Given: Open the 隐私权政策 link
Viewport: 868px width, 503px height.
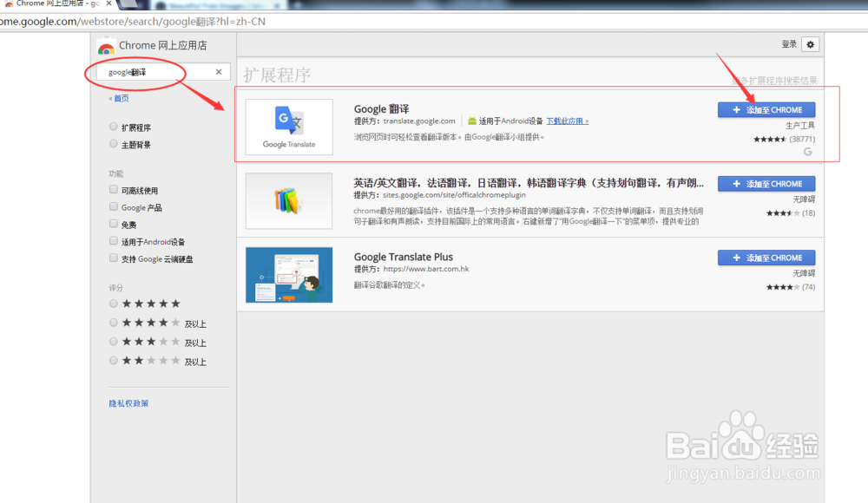Looking at the screenshot, I should [x=128, y=403].
